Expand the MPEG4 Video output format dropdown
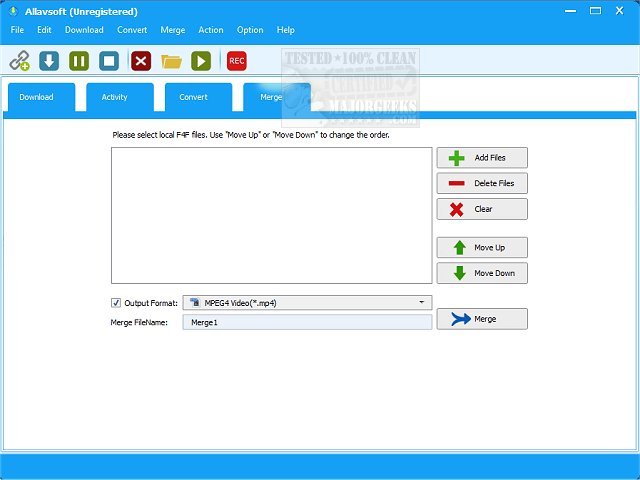The image size is (640, 480). [x=307, y=303]
